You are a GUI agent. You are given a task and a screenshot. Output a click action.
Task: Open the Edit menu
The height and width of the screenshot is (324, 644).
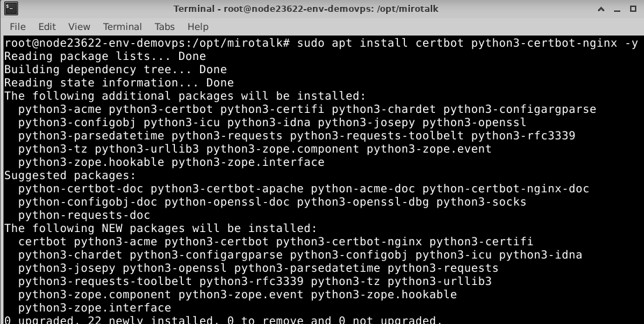click(47, 26)
